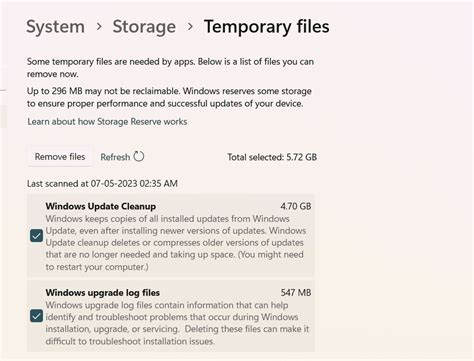474x361 pixels.
Task: Click the Refresh text label
Action: [115, 157]
